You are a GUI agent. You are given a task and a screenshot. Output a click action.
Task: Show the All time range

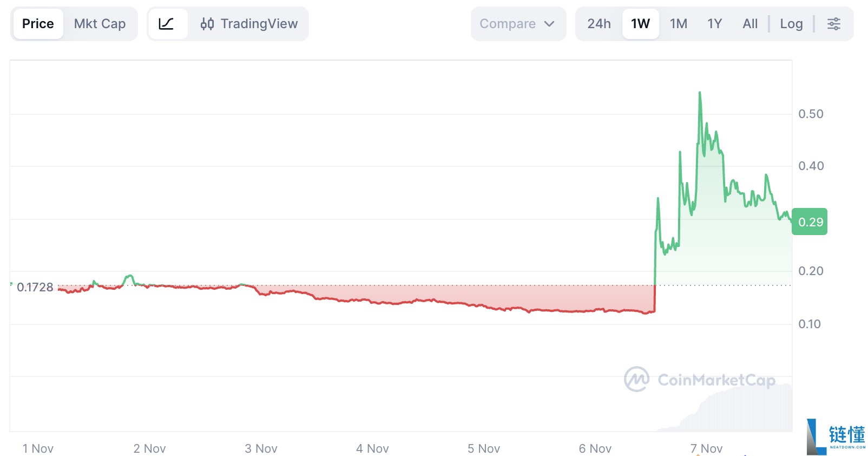click(x=750, y=24)
